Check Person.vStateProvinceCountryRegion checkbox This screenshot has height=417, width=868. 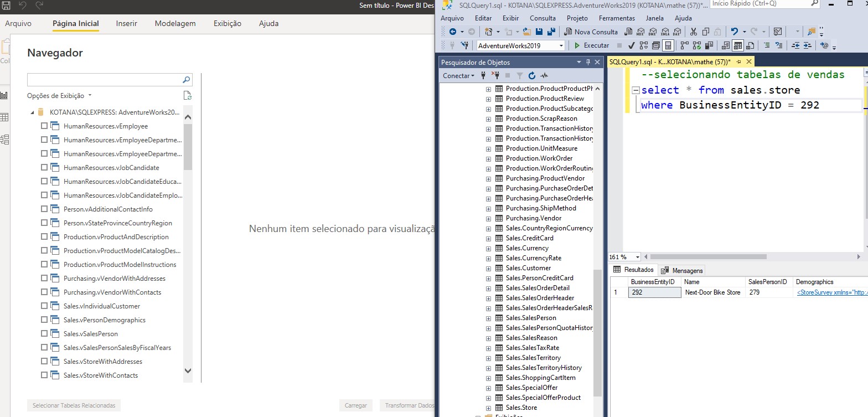tap(44, 223)
